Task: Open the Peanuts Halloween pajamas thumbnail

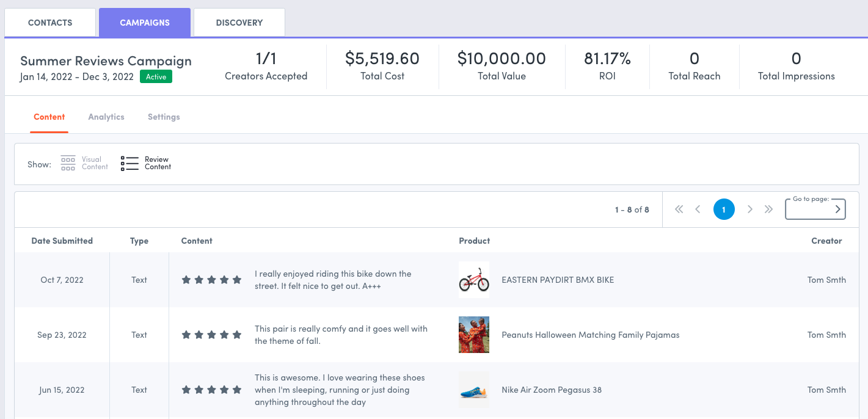Action: pyautogui.click(x=474, y=335)
